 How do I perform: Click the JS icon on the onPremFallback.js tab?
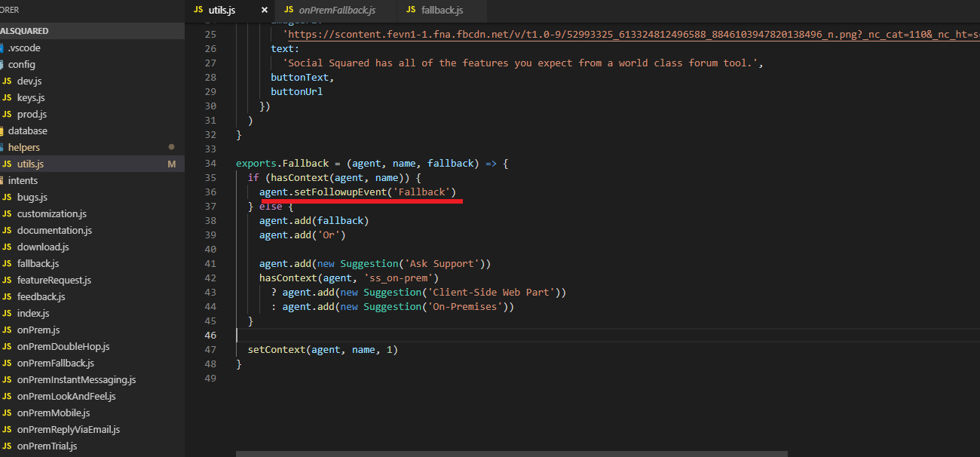point(289,10)
